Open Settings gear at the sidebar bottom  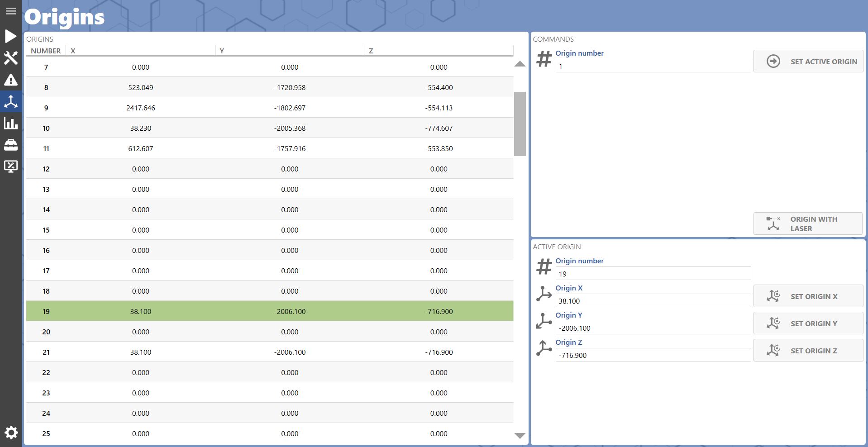pyautogui.click(x=11, y=433)
